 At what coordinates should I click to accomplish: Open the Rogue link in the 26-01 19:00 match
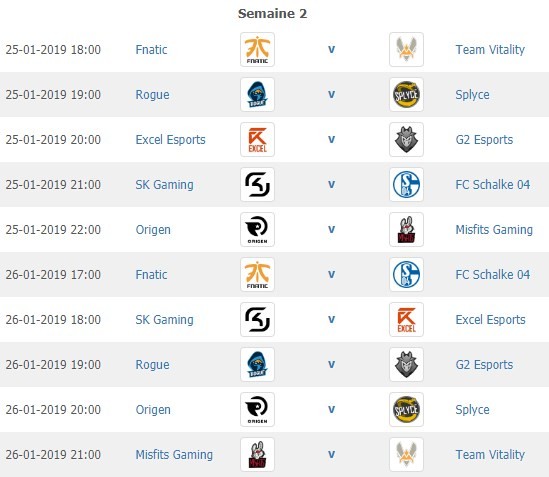click(x=152, y=365)
